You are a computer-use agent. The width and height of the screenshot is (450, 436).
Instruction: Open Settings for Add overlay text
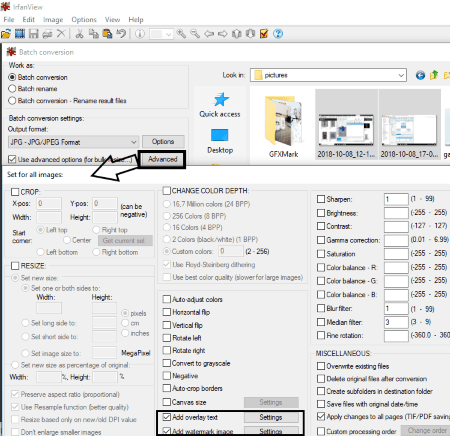pos(271,417)
